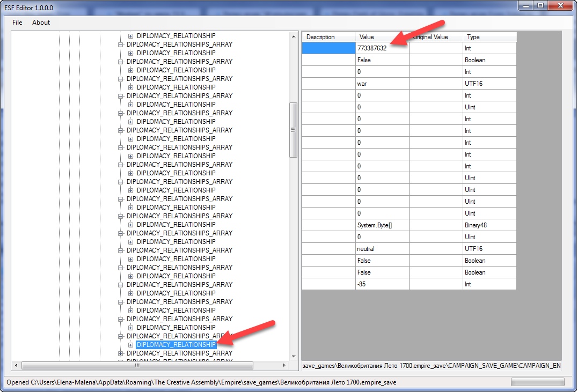This screenshot has width=577, height=392.
Task: Click the UTF16 type in the neutral row
Action: pyautogui.click(x=490, y=249)
